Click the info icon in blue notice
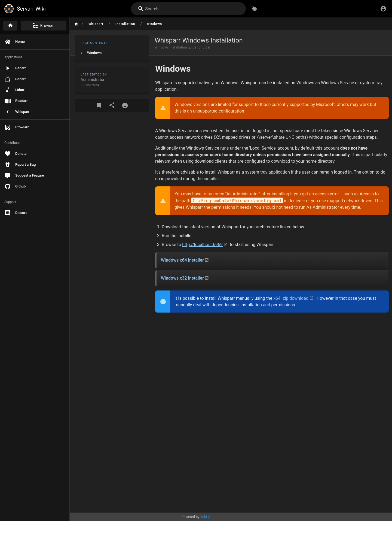Viewport: 392px width, 545px height. tap(163, 302)
